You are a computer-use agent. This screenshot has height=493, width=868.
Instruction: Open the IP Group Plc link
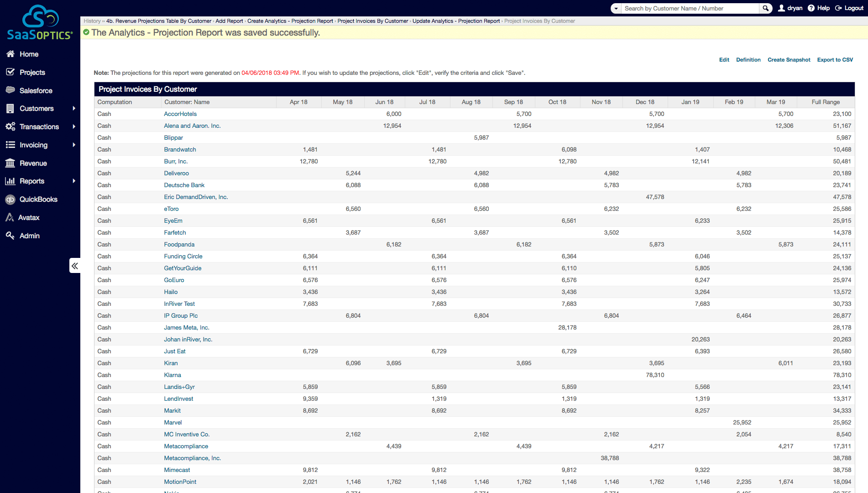(181, 316)
